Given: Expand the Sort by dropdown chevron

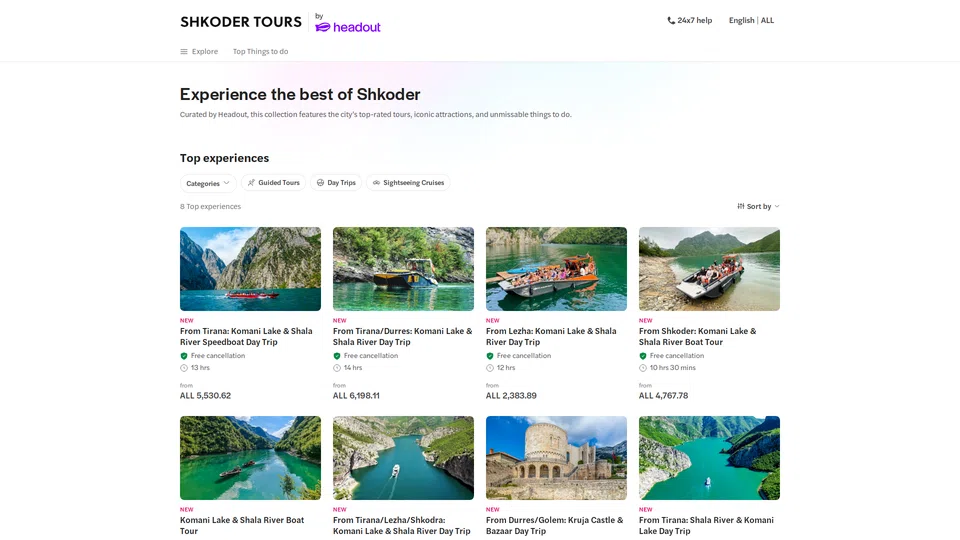Looking at the screenshot, I should 777,206.
